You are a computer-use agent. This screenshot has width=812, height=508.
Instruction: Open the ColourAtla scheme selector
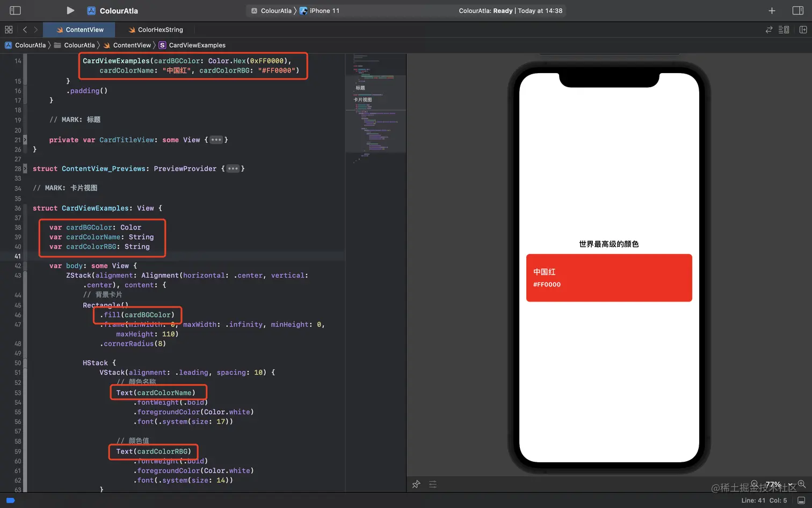pyautogui.click(x=271, y=11)
